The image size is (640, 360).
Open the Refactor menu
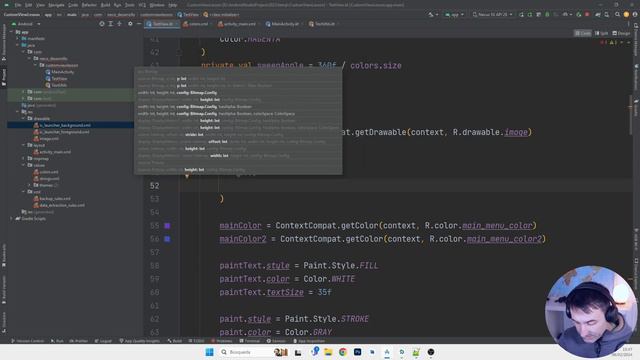(89, 5)
